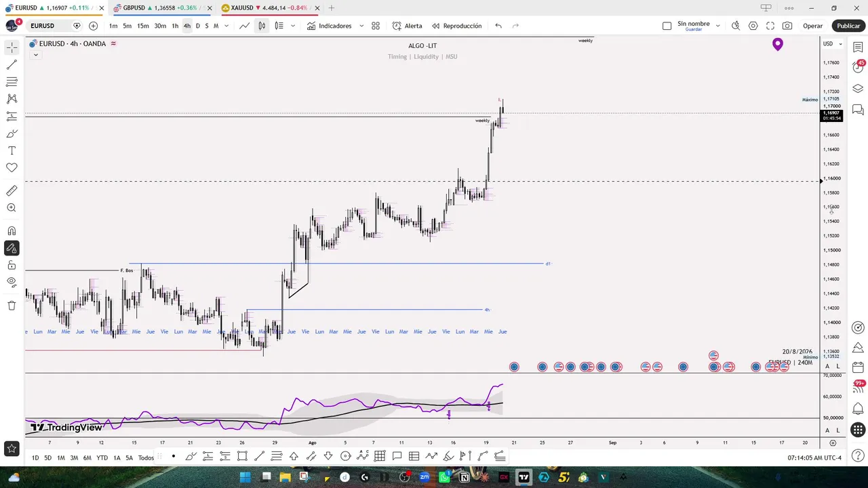Viewport: 868px width, 488px height.
Task: Select the Todos date range
Action: [146, 458]
